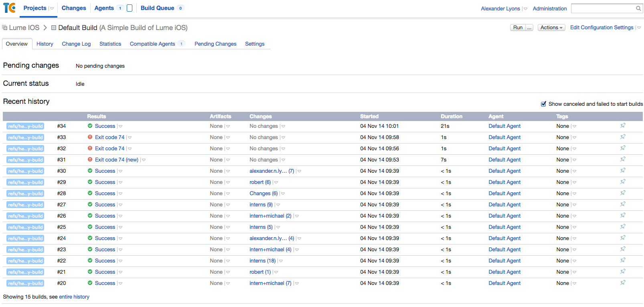Open the Build Queue navigation item
Image resolution: width=644 pixels, height=307 pixels.
[157, 8]
